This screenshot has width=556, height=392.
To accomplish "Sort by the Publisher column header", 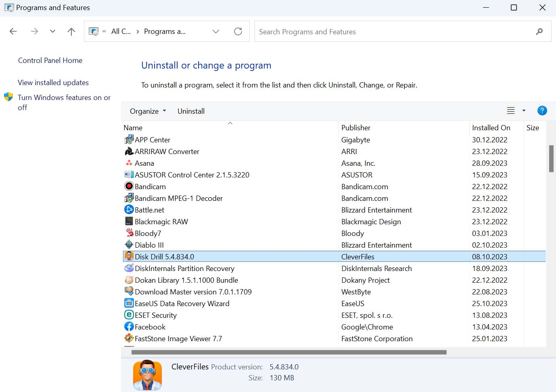I will point(404,128).
